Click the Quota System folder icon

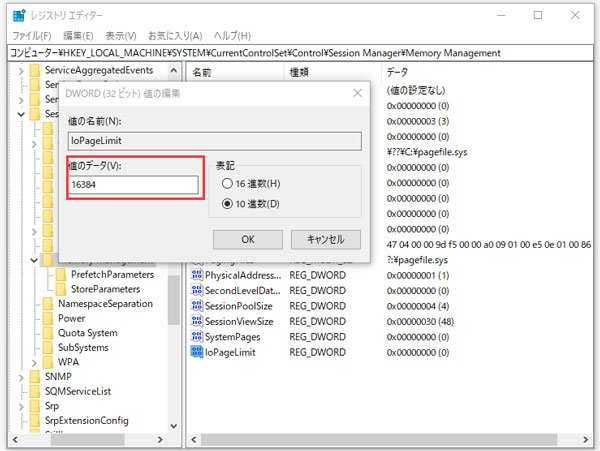[48, 333]
